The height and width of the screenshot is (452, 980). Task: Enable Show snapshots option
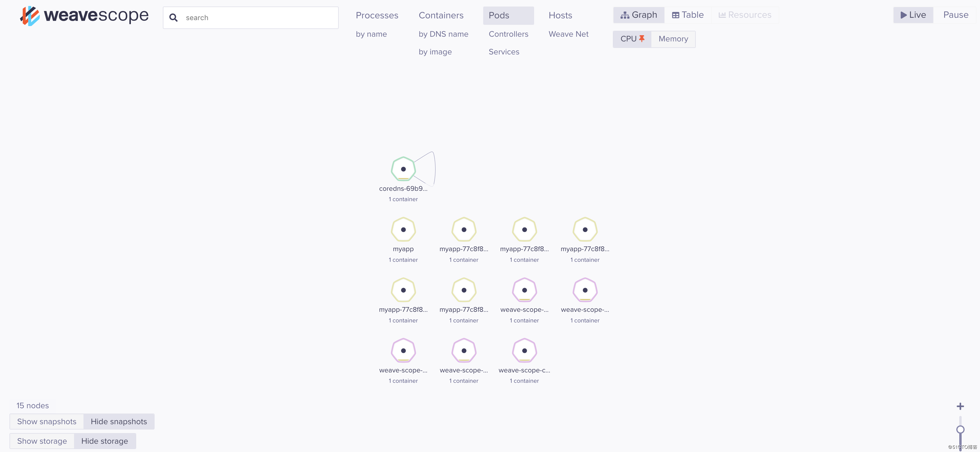pyautogui.click(x=47, y=422)
